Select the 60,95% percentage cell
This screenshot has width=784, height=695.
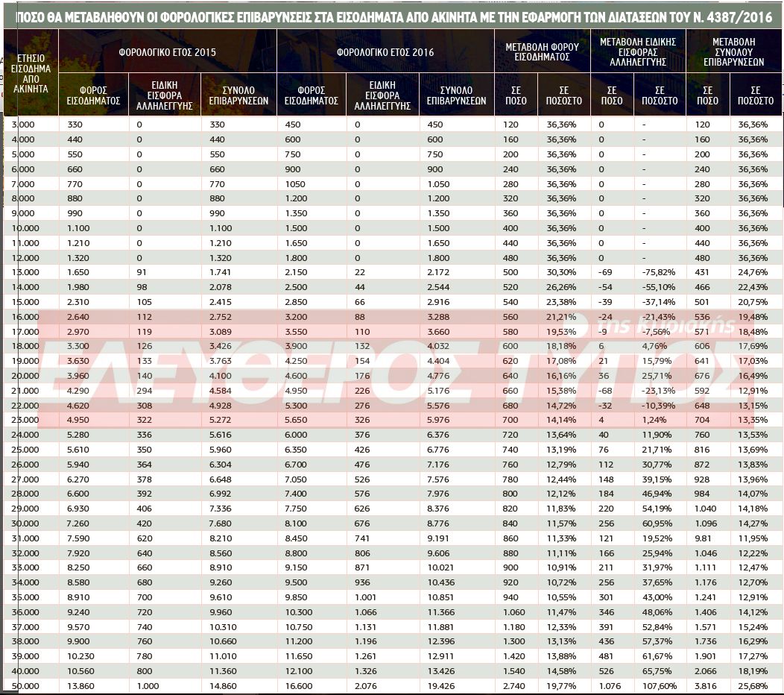[658, 523]
